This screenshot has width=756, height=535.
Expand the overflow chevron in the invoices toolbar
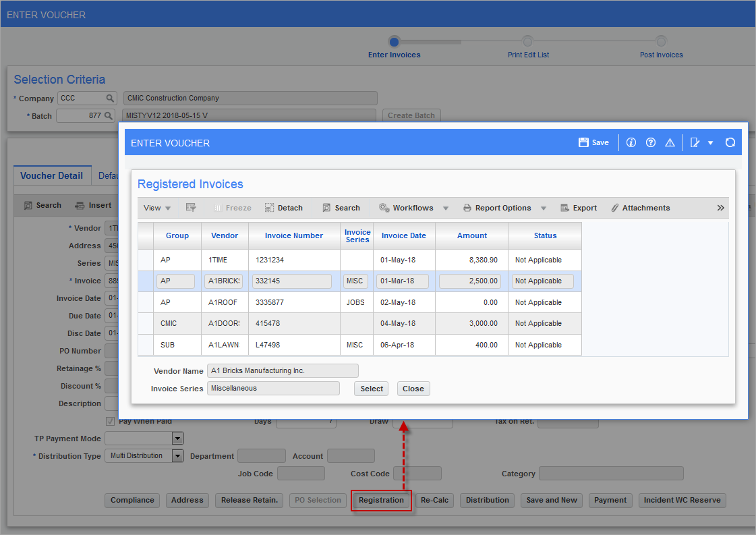coord(720,208)
